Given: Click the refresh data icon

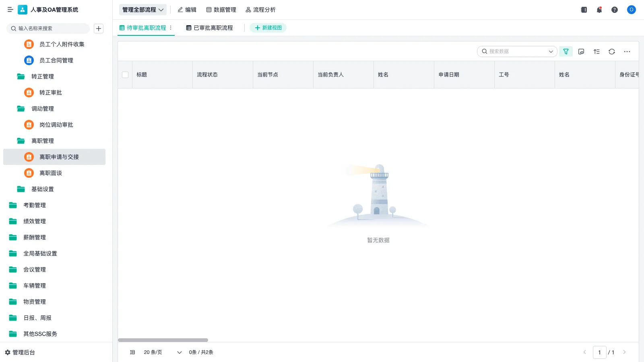Looking at the screenshot, I should click(612, 51).
